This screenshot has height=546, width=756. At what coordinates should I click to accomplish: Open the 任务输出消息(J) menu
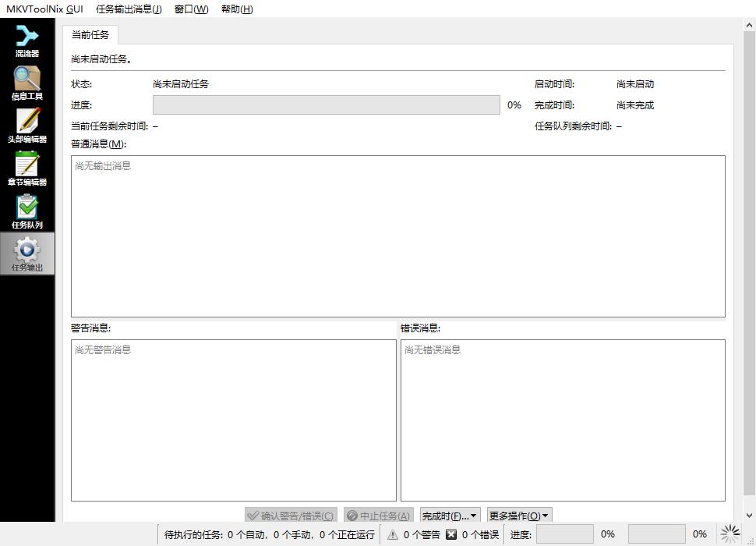click(129, 9)
